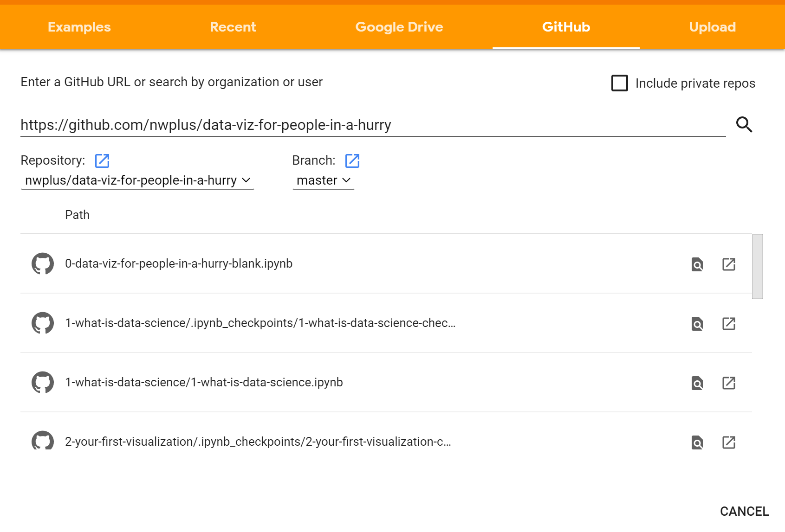Click the file list scrollbar thumb

(757, 267)
